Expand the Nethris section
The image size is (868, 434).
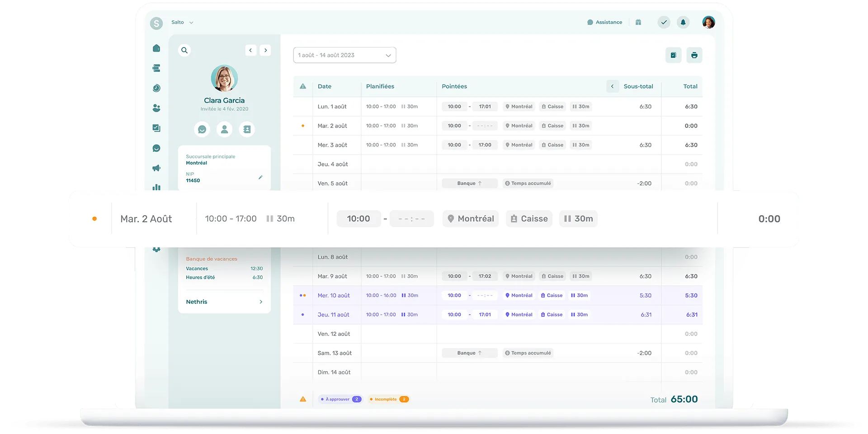tap(224, 302)
